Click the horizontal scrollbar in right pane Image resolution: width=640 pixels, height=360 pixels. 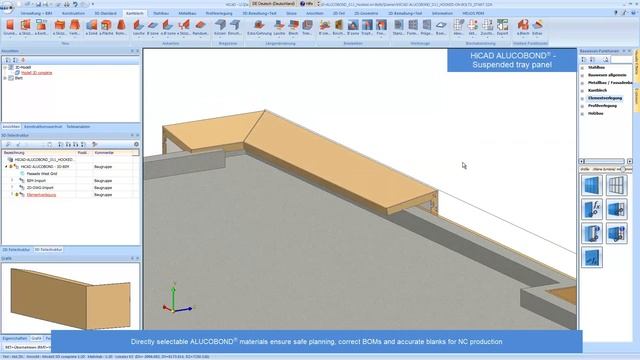606,161
